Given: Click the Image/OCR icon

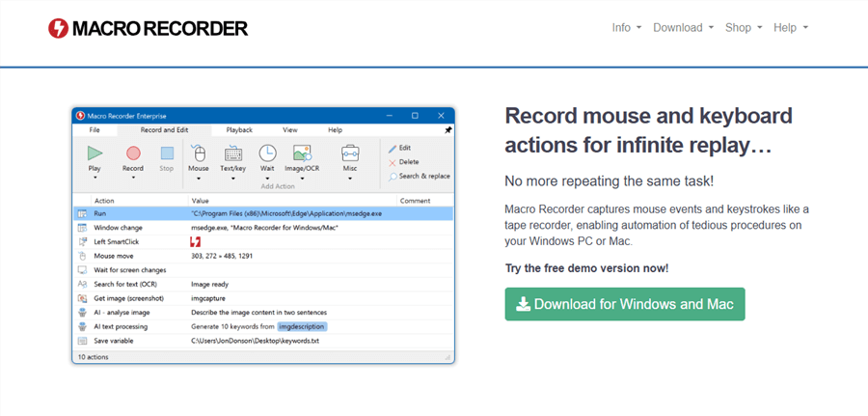Looking at the screenshot, I should 302,153.
